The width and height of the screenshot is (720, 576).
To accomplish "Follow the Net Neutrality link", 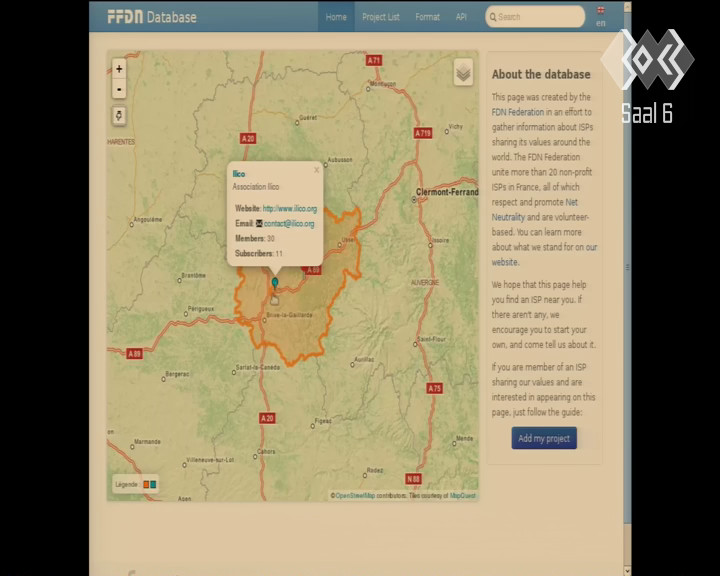I will (535, 209).
